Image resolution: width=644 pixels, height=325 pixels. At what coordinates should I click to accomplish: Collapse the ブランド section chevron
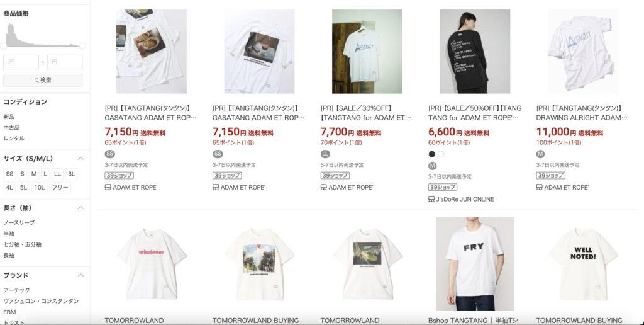81,275
